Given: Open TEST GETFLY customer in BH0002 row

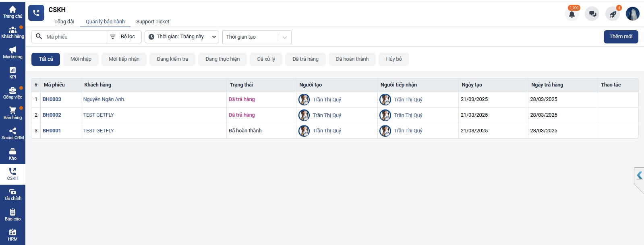Looking at the screenshot, I should point(99,115).
